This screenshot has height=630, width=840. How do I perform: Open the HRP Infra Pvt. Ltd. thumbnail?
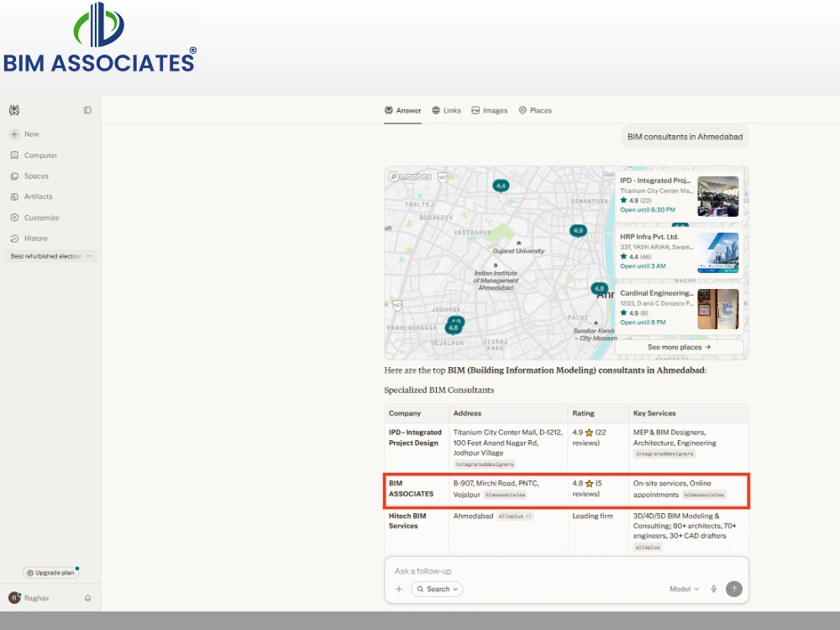click(718, 252)
